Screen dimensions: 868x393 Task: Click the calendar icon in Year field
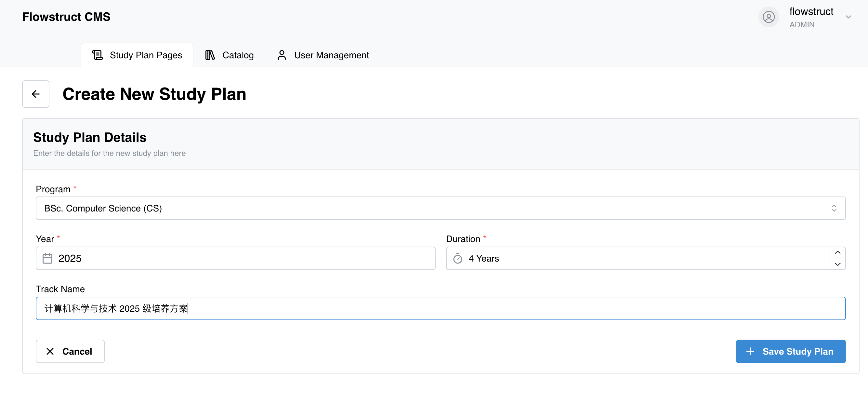(x=47, y=258)
